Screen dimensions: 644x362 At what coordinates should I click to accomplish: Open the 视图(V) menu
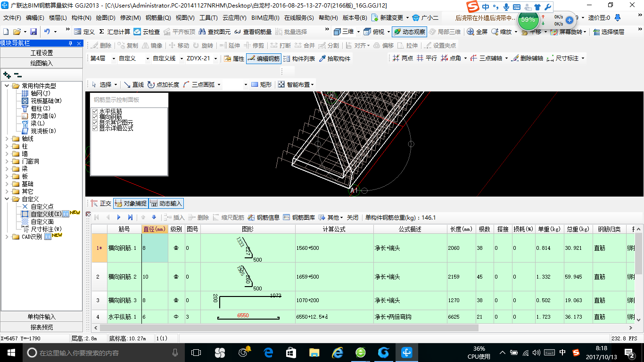pos(185,18)
